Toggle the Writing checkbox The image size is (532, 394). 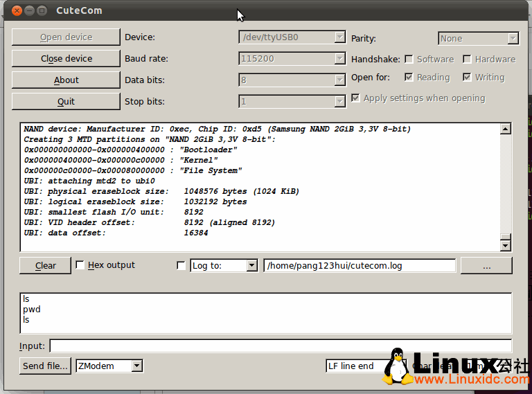[x=467, y=78]
